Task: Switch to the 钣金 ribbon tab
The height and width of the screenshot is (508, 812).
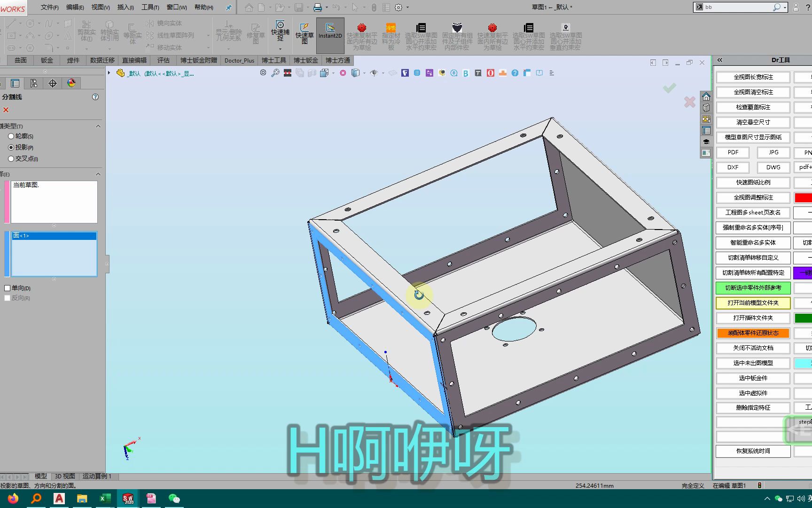Action: click(47, 60)
